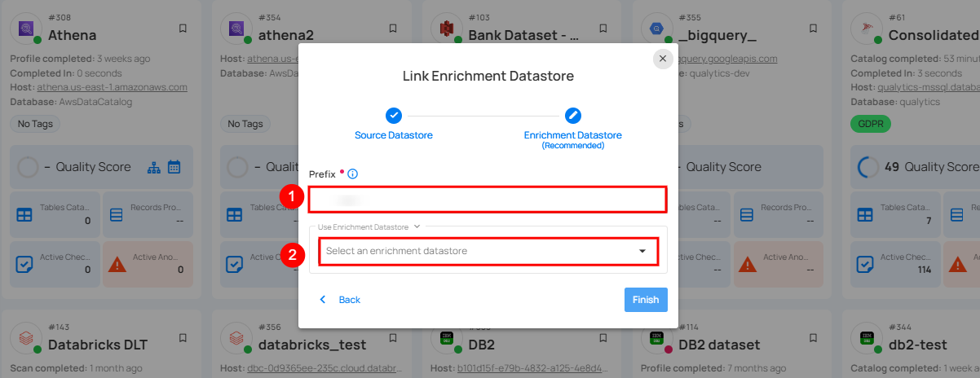This screenshot has height=378, width=980.
Task: Select the Enrichment Datastore step label
Action: tap(572, 135)
